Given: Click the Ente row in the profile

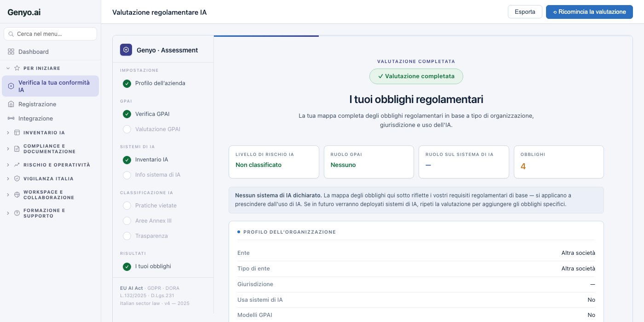Looking at the screenshot, I should 416,253.
